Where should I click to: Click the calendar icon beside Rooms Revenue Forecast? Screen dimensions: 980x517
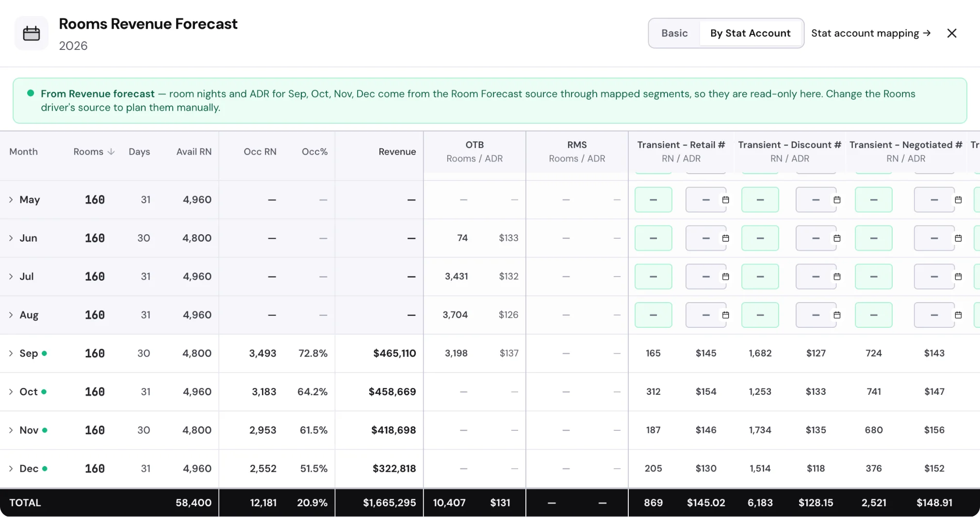click(x=32, y=33)
